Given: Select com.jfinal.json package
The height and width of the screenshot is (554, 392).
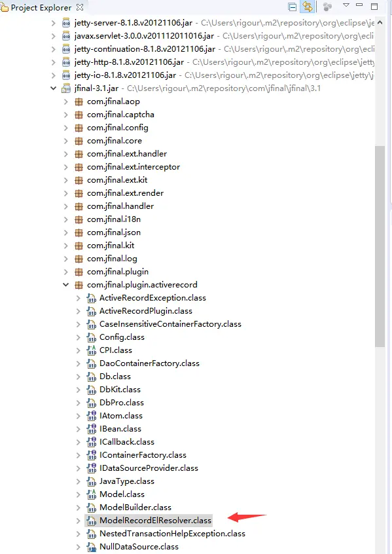Looking at the screenshot, I should tap(114, 232).
